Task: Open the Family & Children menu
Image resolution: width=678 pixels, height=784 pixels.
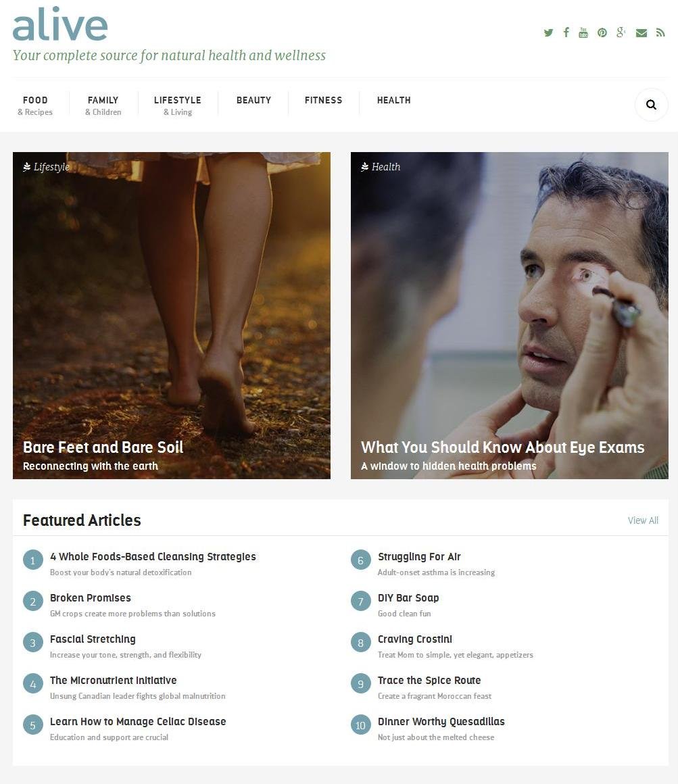Action: pyautogui.click(x=103, y=105)
